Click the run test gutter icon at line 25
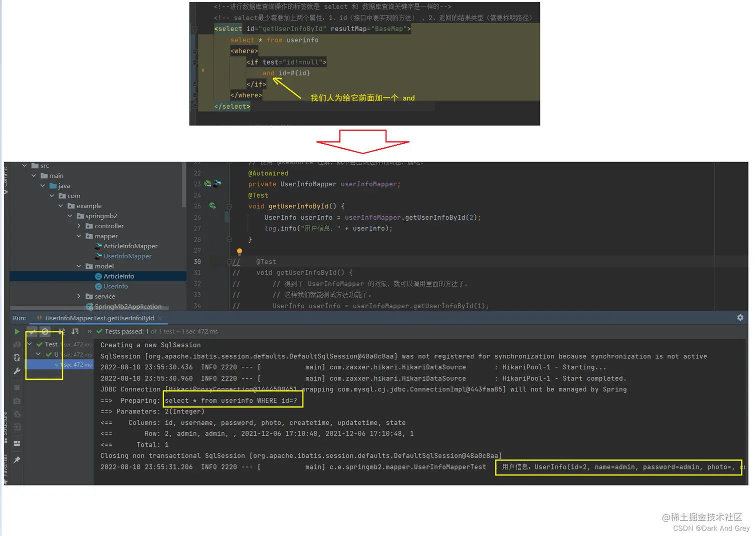The width and height of the screenshot is (756, 536). pos(212,206)
